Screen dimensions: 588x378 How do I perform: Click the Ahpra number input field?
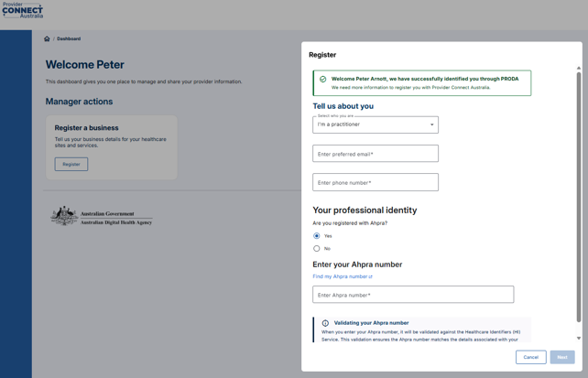[413, 295]
